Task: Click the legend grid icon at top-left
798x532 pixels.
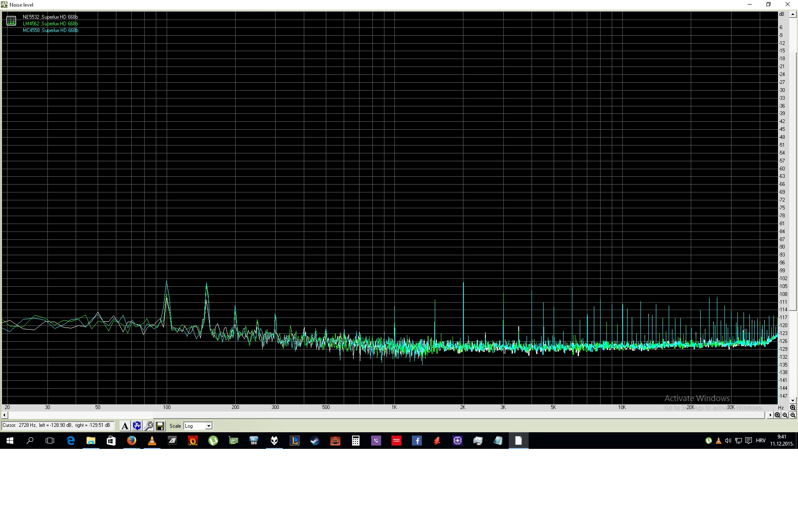Action: coord(11,20)
